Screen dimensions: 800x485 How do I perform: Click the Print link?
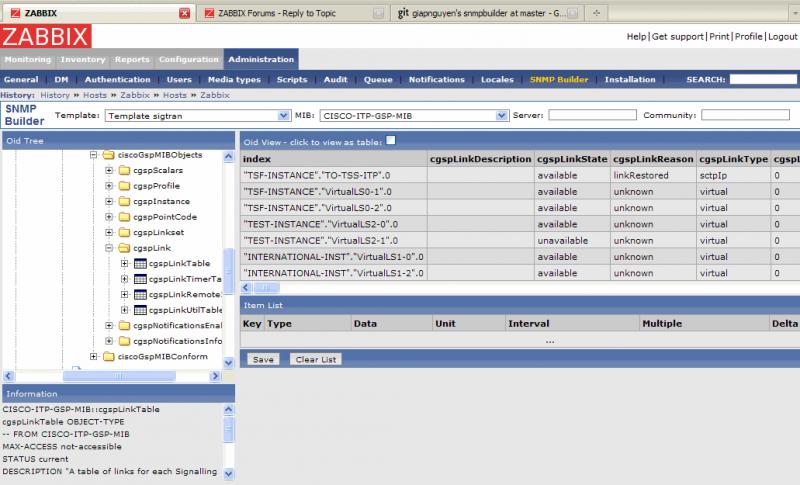pos(719,37)
